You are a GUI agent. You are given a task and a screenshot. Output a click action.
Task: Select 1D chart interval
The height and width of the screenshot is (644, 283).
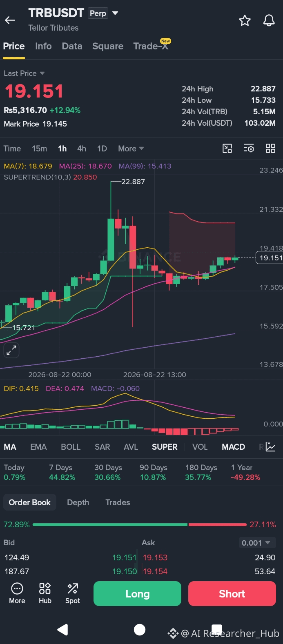[x=102, y=149]
